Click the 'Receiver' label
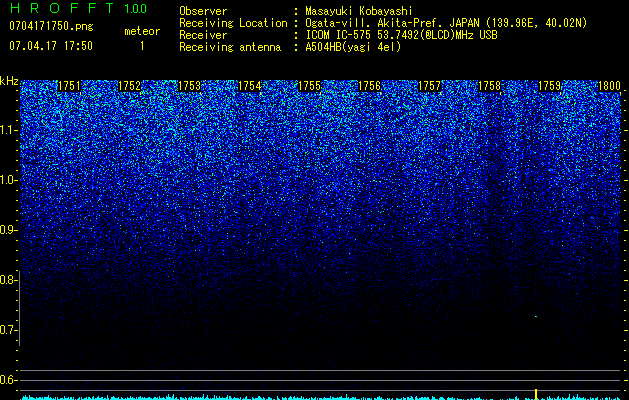The width and height of the screenshot is (629, 400). [203, 35]
